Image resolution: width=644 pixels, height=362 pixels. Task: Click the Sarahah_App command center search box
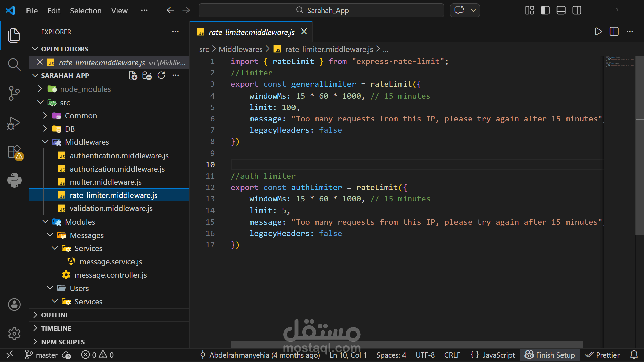tap(321, 10)
